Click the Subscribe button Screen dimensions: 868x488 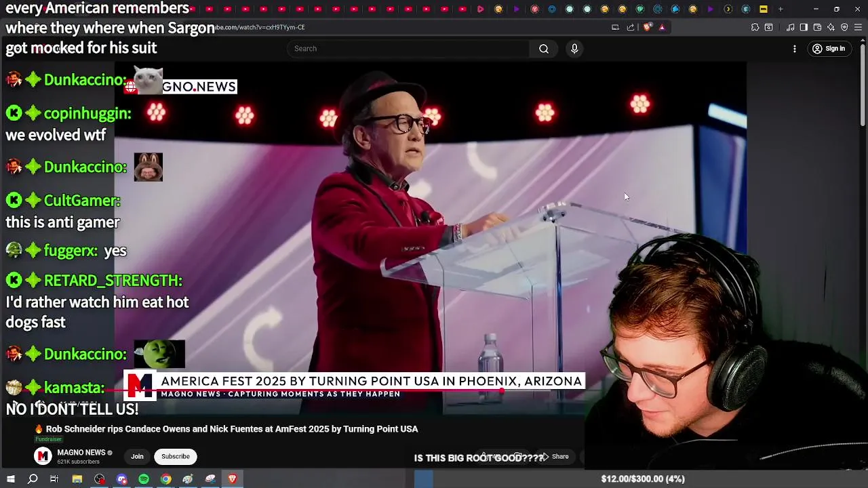(176, 456)
